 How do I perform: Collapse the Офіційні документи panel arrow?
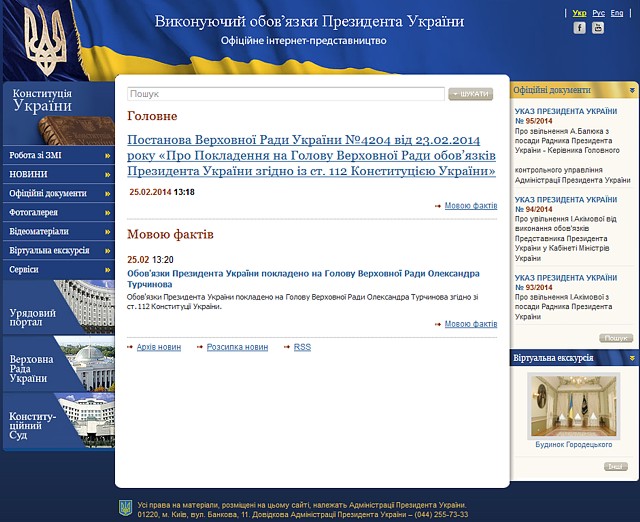(632, 90)
